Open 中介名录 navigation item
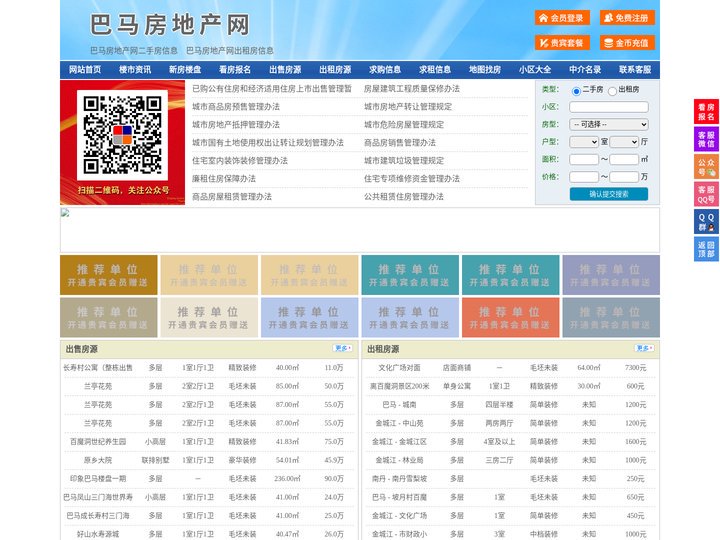Image resolution: width=720 pixels, height=540 pixels. pyautogui.click(x=585, y=70)
